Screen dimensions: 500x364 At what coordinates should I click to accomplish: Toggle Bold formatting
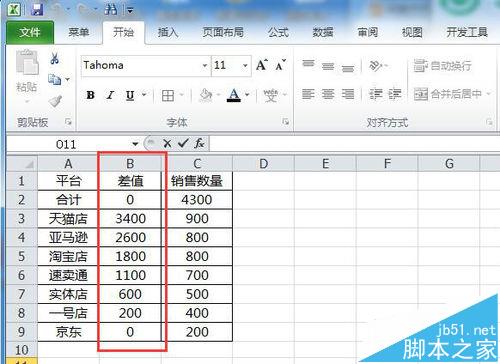pyautogui.click(x=90, y=95)
